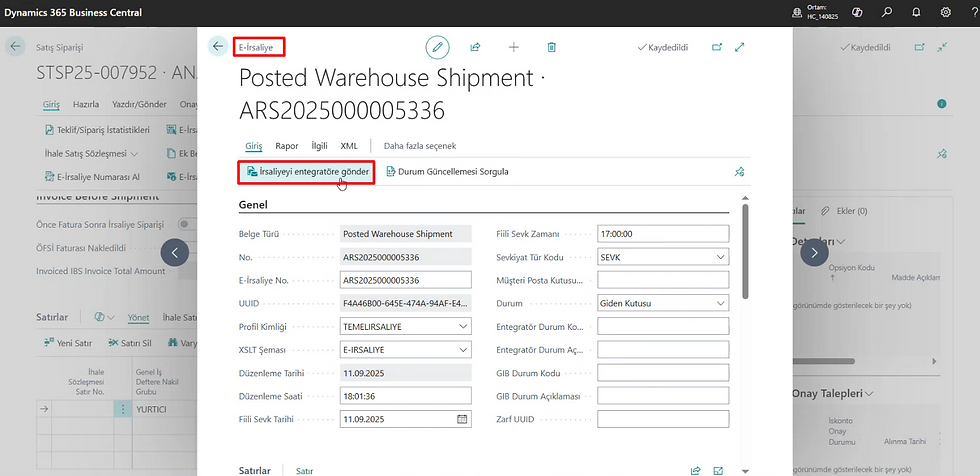Click the share icon beside the pencil
The image size is (980, 476).
pyautogui.click(x=476, y=47)
